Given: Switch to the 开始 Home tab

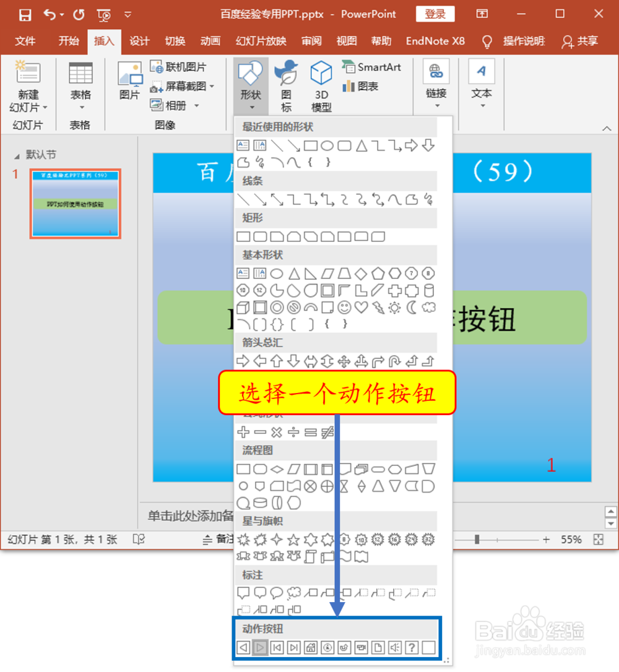Looking at the screenshot, I should tap(69, 41).
